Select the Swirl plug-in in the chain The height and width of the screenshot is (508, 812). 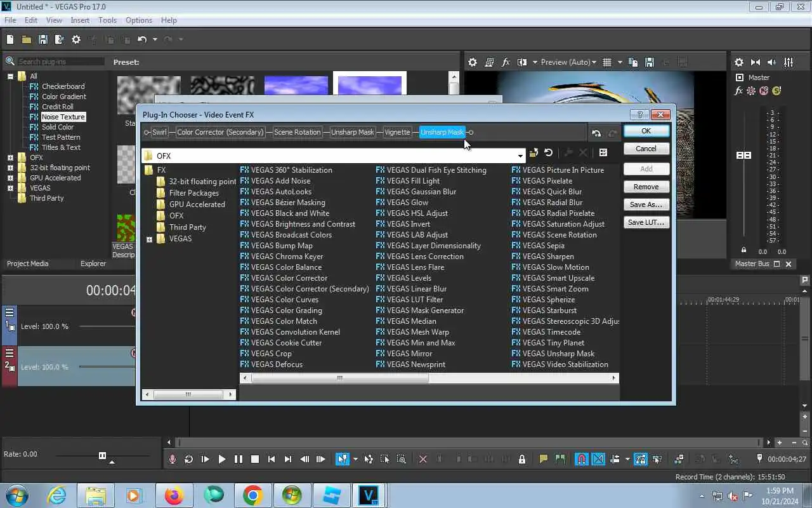pos(159,132)
